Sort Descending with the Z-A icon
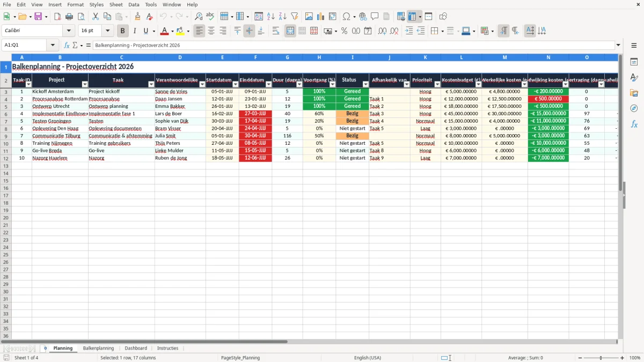The height and width of the screenshot is (362, 644). pos(282,17)
